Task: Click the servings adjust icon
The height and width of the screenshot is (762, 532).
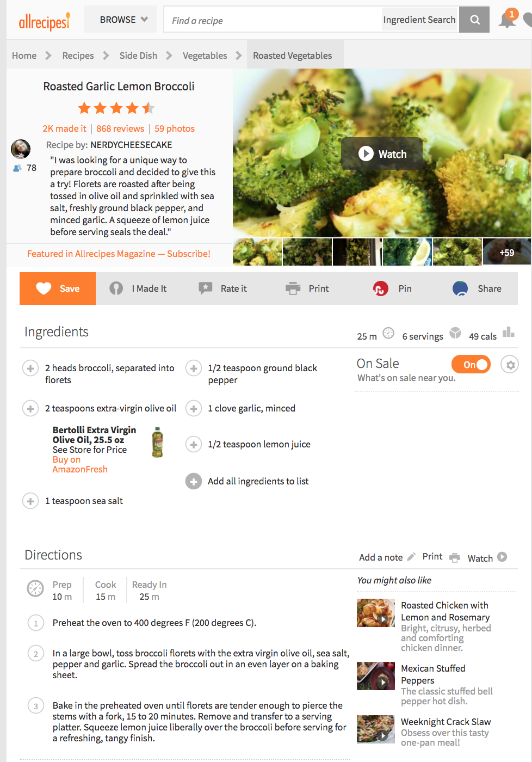Action: coord(455,333)
